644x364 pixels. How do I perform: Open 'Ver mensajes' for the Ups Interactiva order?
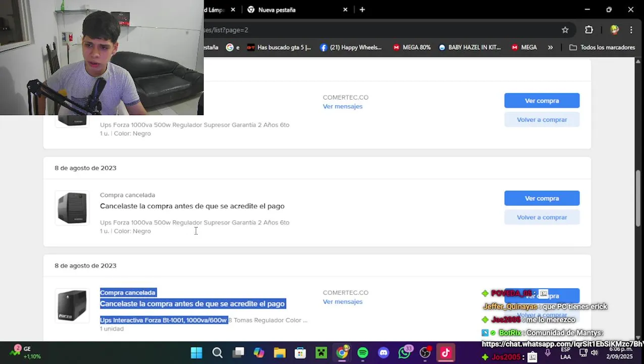coord(342,301)
